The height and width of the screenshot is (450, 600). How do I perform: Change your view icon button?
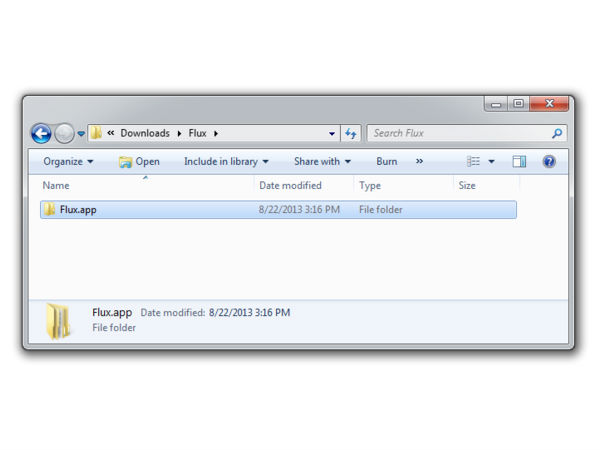(473, 161)
